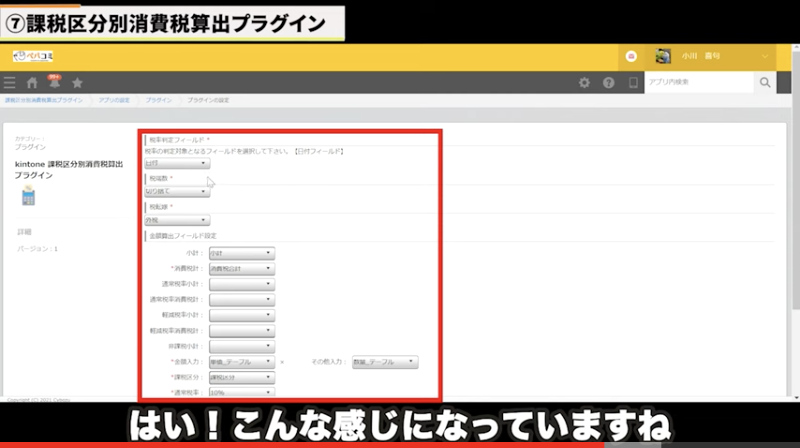The image size is (800, 448).
Task: Click the favorites star icon
Action: 77,82
